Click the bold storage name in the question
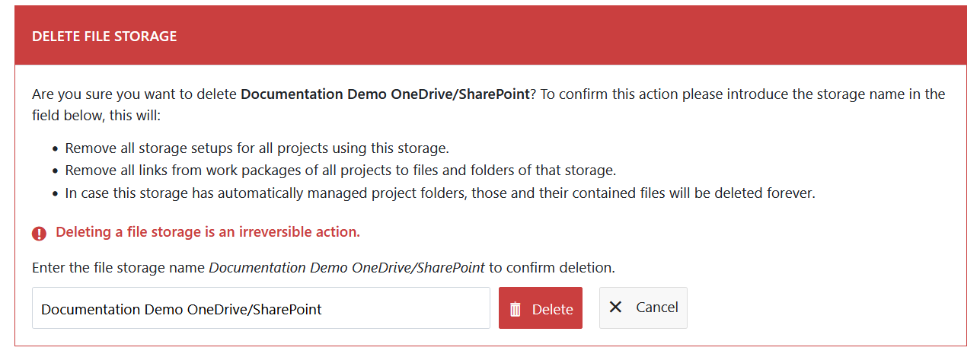This screenshot has height=357, width=980. pyautogui.click(x=385, y=94)
